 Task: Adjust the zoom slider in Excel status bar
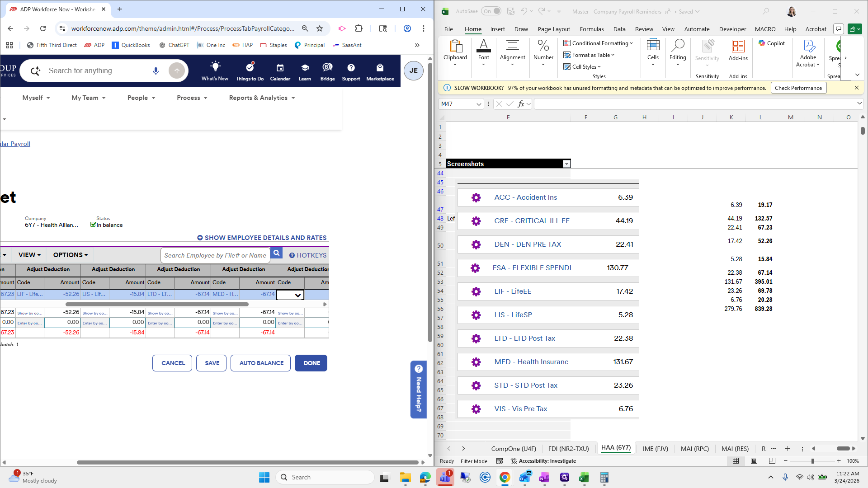(813, 461)
